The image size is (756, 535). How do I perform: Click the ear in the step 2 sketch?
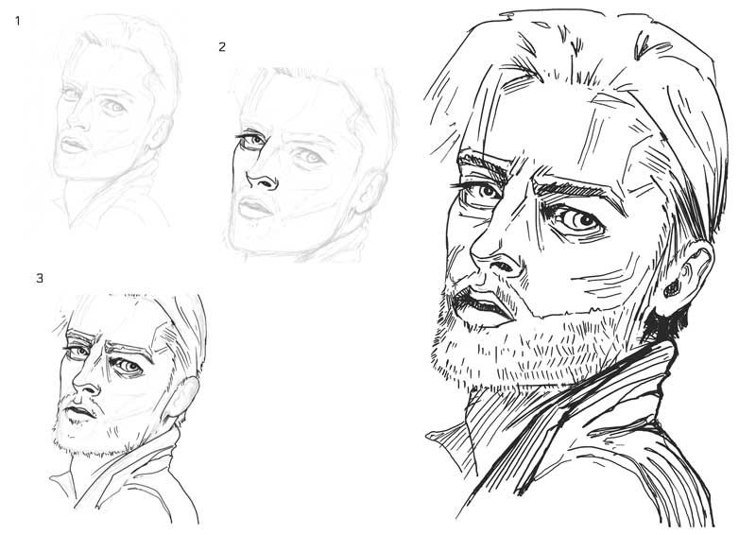(x=373, y=194)
